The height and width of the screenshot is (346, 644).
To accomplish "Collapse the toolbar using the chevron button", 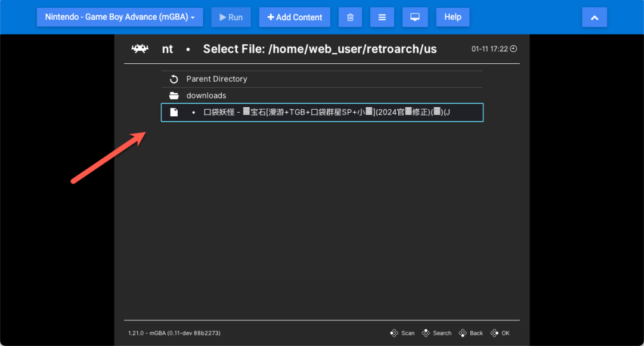I will [x=594, y=17].
